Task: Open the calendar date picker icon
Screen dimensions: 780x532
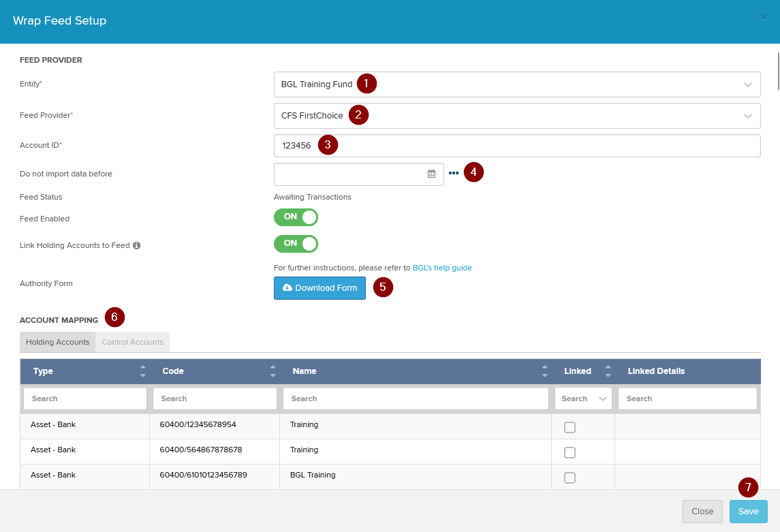Action: click(x=431, y=174)
